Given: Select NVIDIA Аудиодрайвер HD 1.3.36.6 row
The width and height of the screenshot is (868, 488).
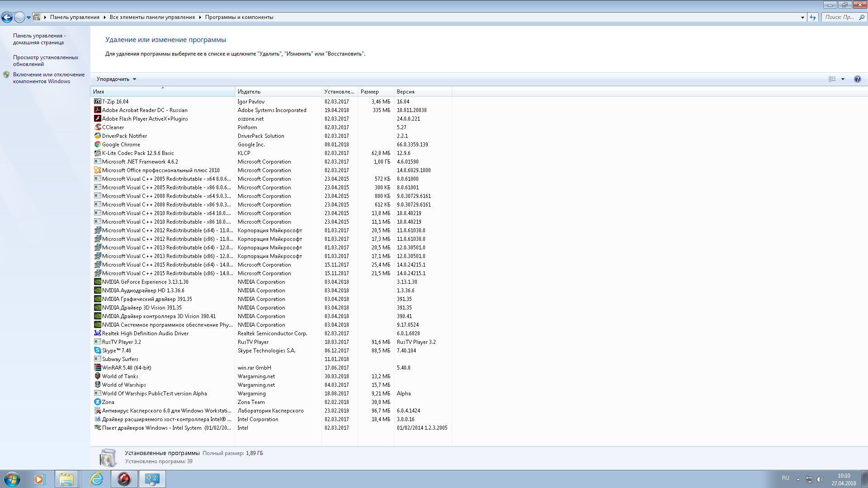Looking at the screenshot, I should [271, 291].
